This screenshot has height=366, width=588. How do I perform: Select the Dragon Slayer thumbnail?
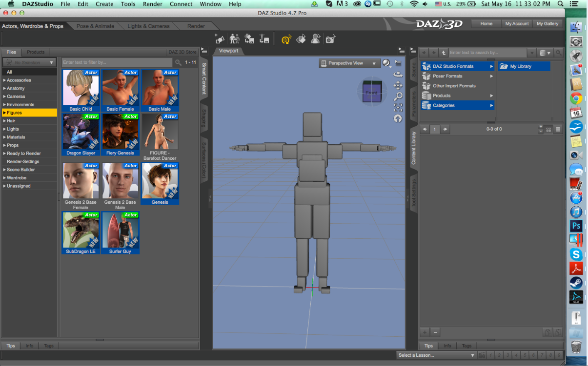[x=81, y=135]
